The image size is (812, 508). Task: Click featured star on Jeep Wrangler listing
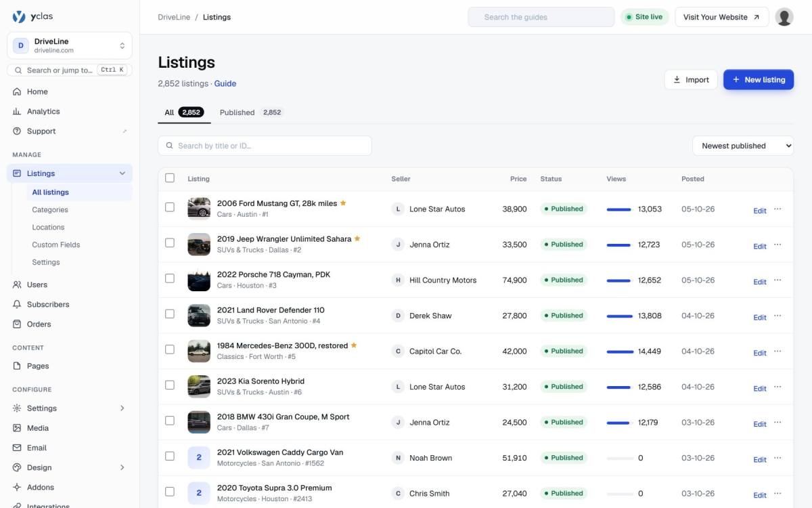[x=357, y=238]
